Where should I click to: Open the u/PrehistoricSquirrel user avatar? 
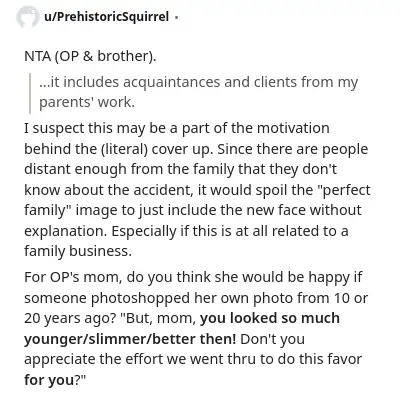click(x=27, y=16)
